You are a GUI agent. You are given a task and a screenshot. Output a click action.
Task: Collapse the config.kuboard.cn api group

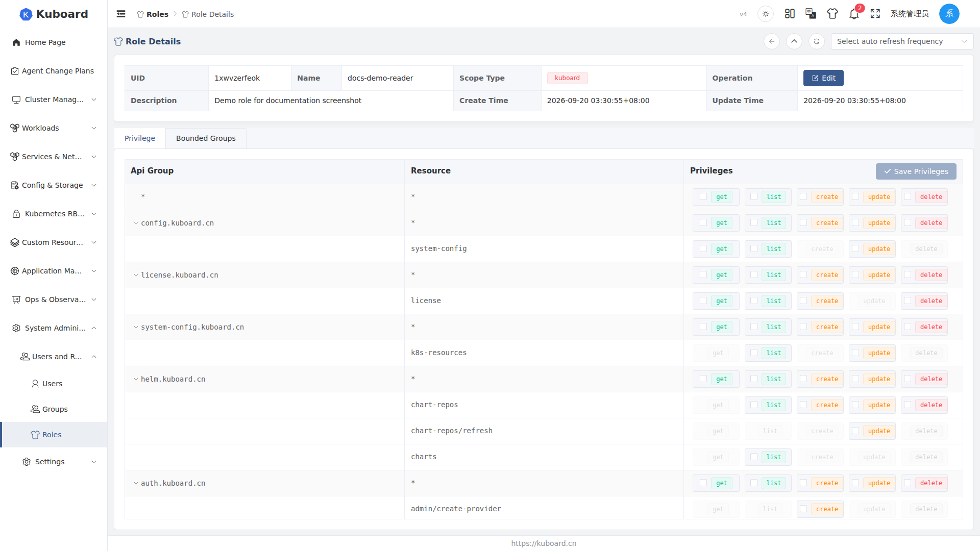[x=136, y=223]
